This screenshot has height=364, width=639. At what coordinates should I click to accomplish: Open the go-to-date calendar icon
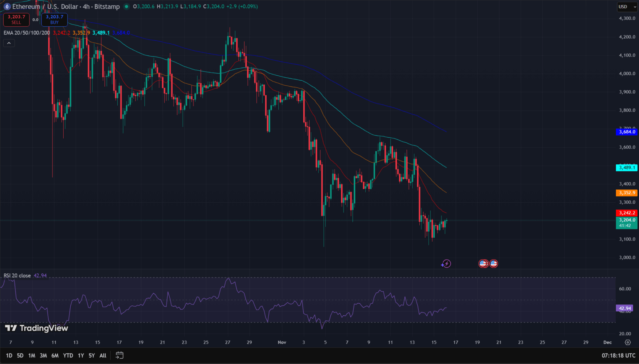point(120,355)
